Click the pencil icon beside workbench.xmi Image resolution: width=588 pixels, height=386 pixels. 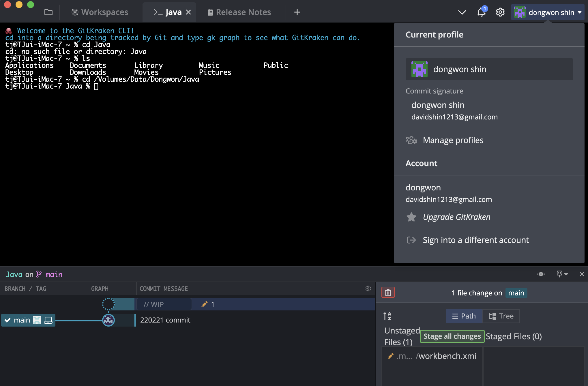click(x=390, y=356)
